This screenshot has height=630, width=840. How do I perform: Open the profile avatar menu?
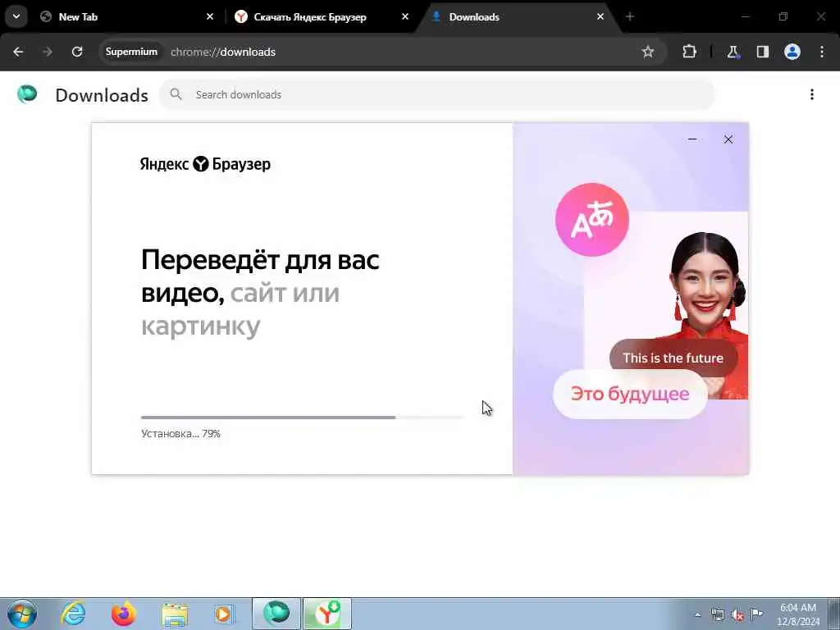click(792, 52)
